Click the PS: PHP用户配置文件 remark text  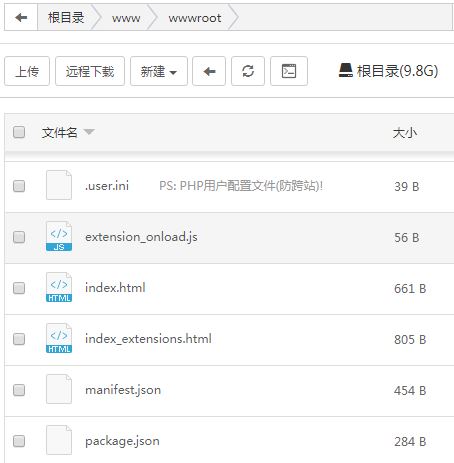point(241,186)
